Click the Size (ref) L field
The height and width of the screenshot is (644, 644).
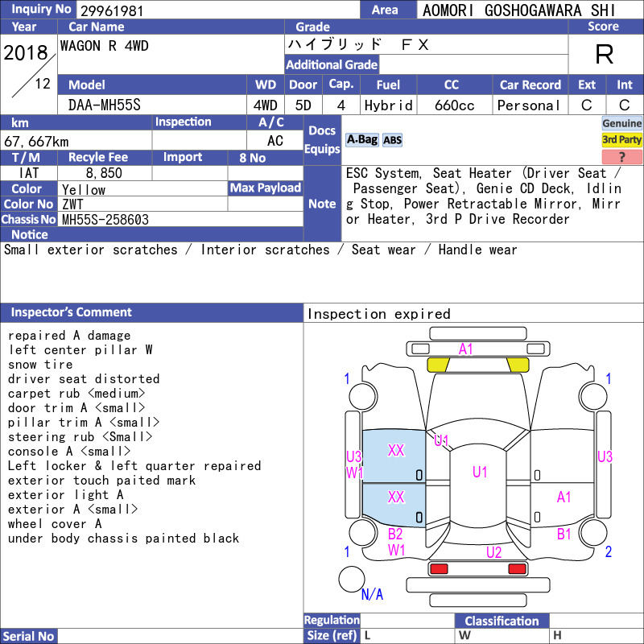tap(407, 636)
